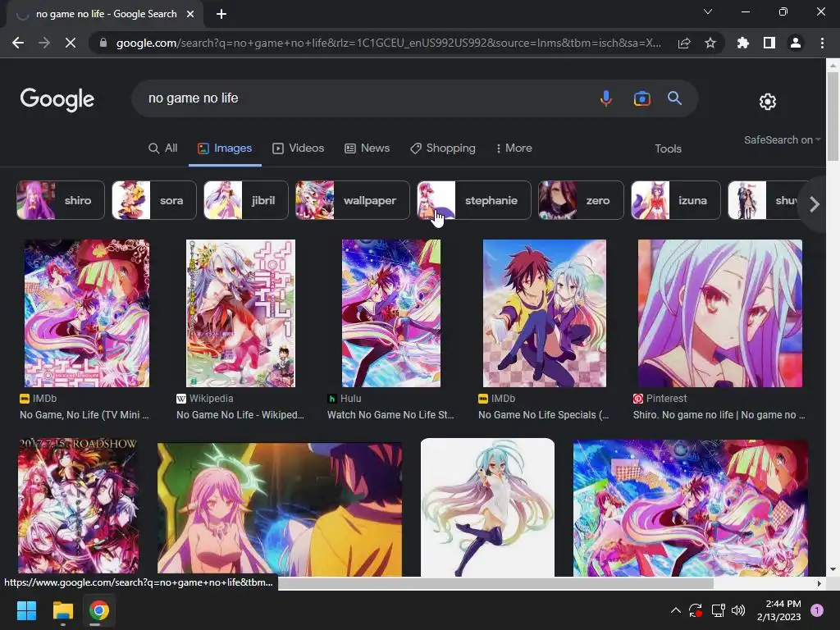Click the browser forward arrow
840x630 pixels.
(x=44, y=43)
